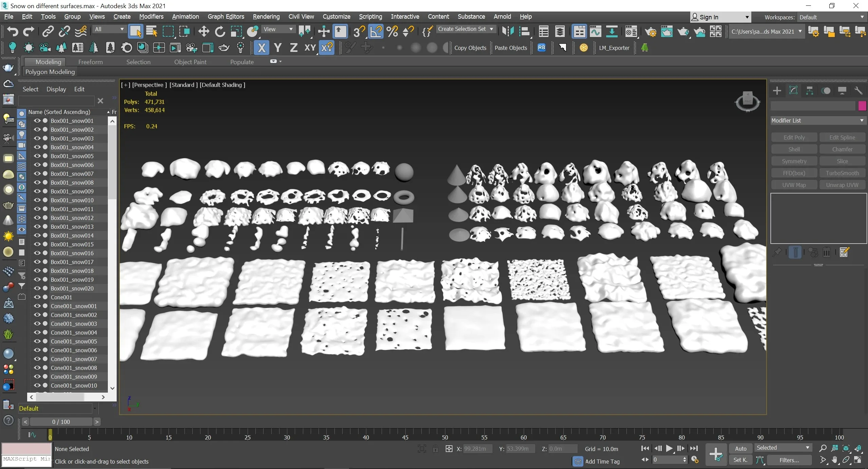Click the object color swatch in the modifier panel

862,106
